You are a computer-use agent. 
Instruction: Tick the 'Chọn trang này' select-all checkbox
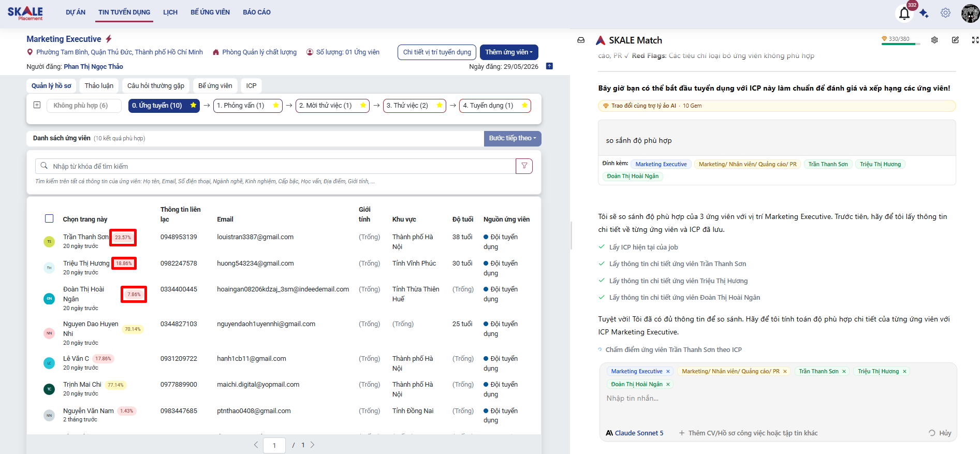[x=49, y=218]
